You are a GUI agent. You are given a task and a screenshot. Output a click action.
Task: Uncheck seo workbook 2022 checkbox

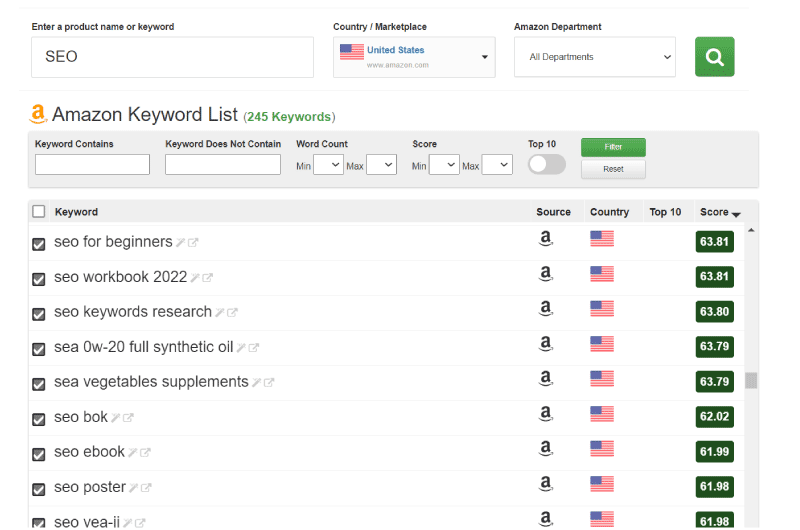(39, 279)
